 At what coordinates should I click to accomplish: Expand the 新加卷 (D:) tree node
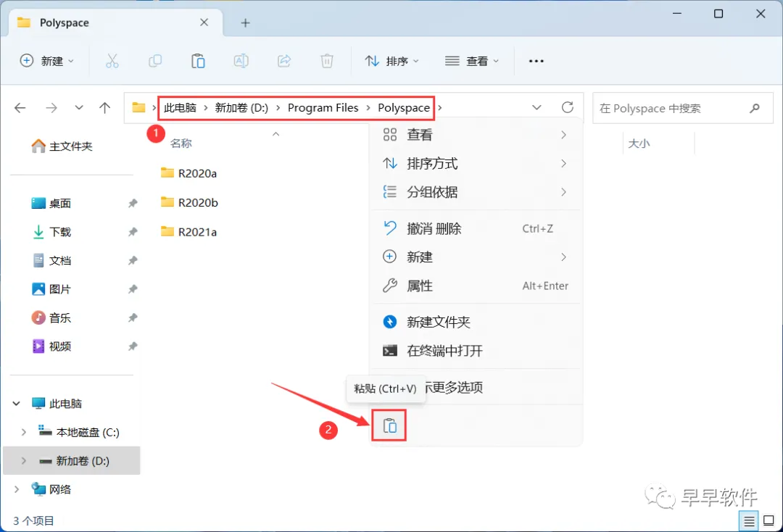(23, 461)
